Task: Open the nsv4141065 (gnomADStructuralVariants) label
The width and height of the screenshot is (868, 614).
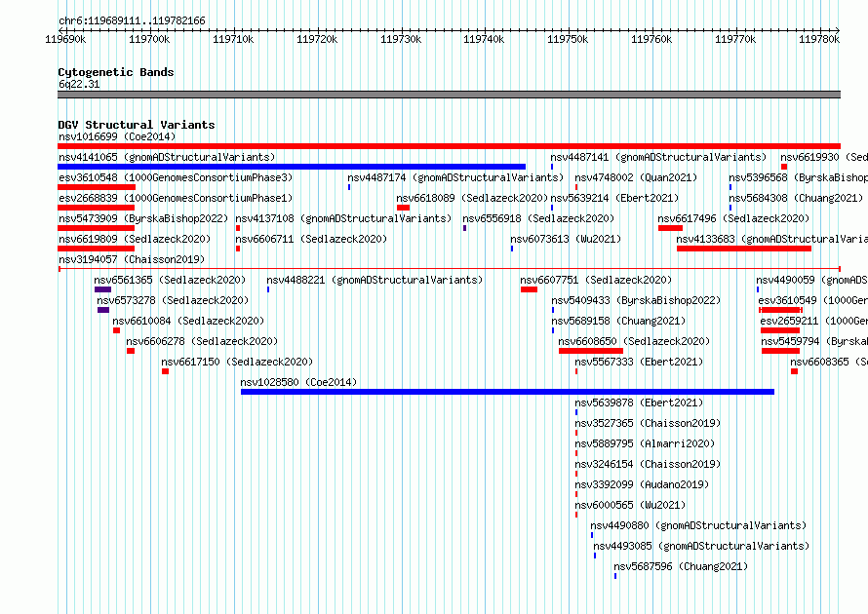Action: [167, 157]
